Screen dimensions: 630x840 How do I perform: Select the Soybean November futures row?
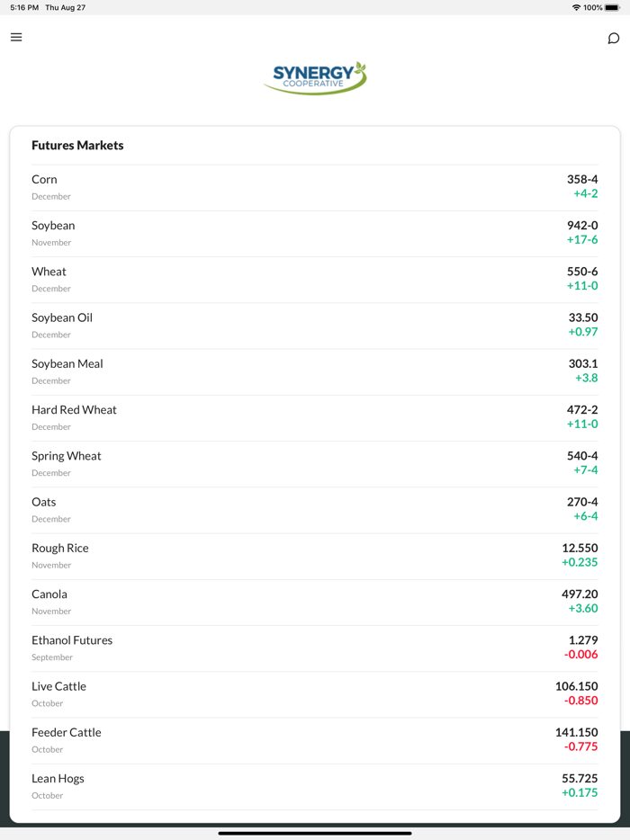coord(314,233)
